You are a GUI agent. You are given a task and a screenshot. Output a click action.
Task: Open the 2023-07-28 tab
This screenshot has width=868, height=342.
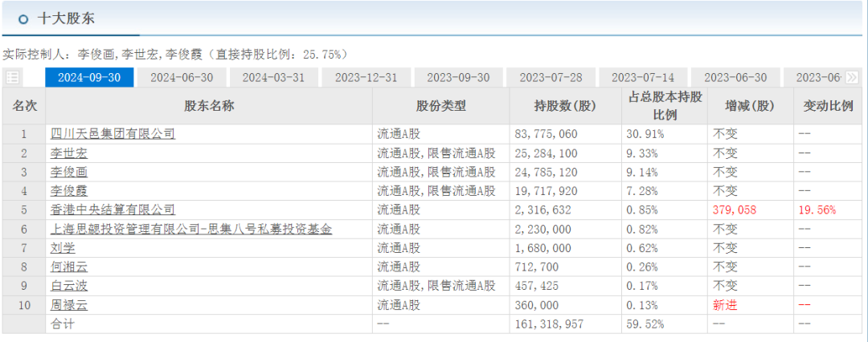551,78
